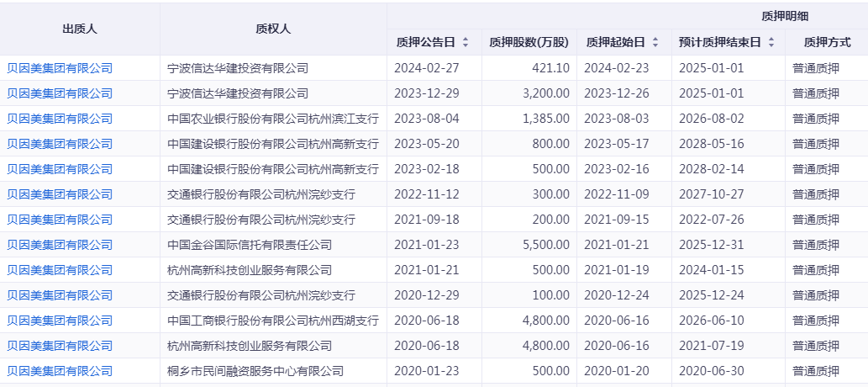Click the share count 100.00
868x387 pixels.
(551, 295)
